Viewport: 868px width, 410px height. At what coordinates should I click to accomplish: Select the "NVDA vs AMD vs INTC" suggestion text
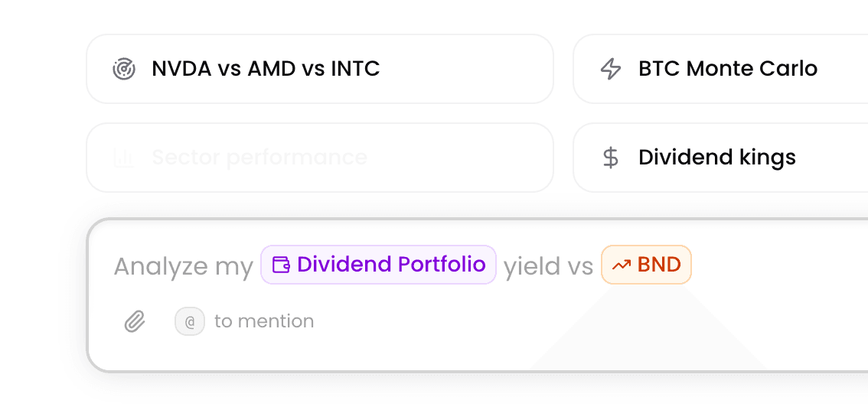pos(266,69)
